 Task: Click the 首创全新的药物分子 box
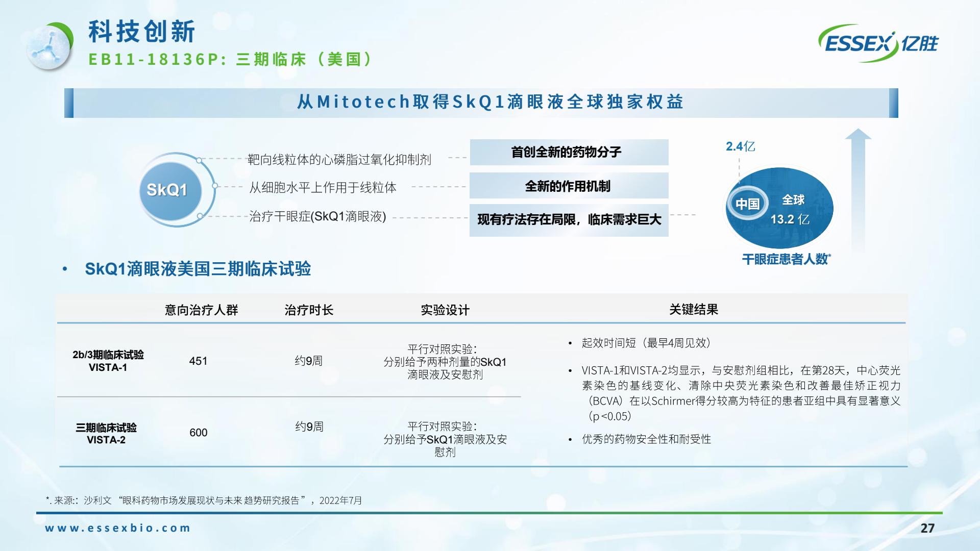click(569, 152)
